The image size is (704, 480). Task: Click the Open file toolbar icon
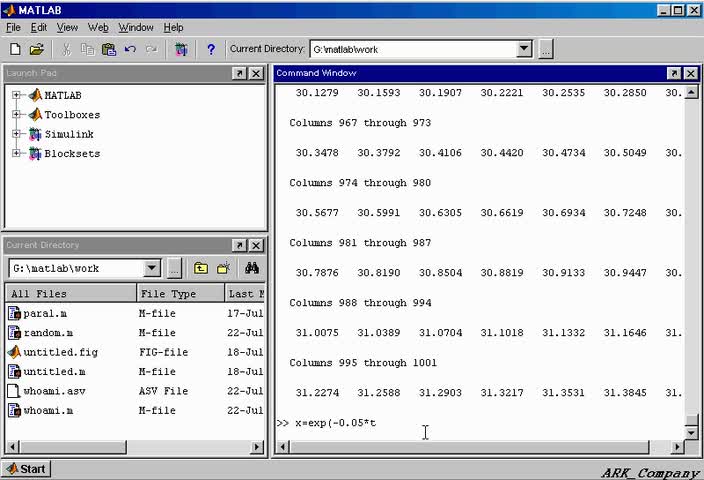coord(37,49)
